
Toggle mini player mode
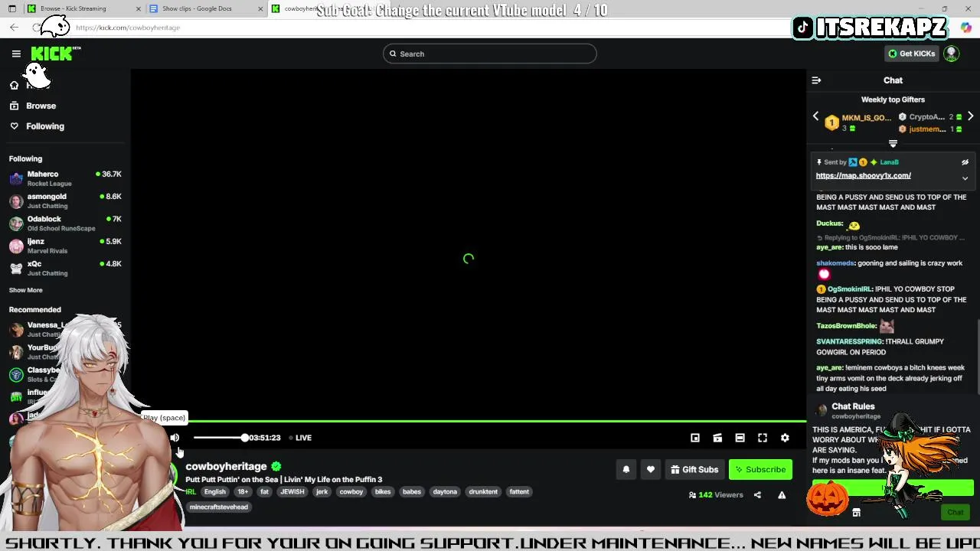point(695,438)
